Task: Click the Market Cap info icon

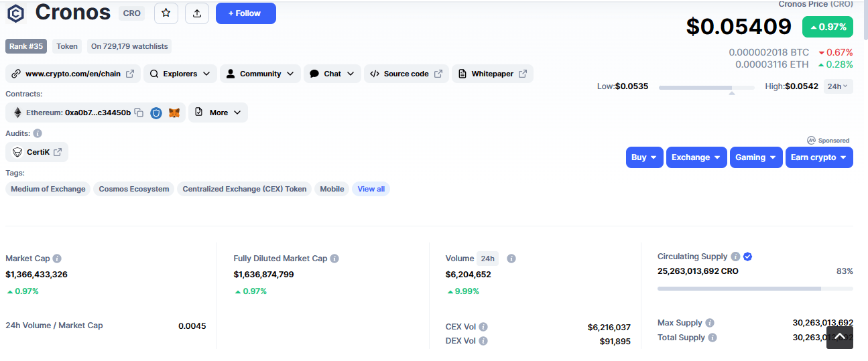Action: tap(57, 259)
